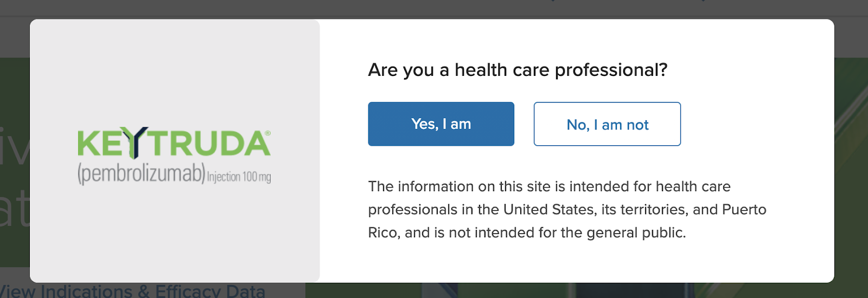Click the Injection 100 mg label
The width and height of the screenshot is (868, 298).
[239, 177]
